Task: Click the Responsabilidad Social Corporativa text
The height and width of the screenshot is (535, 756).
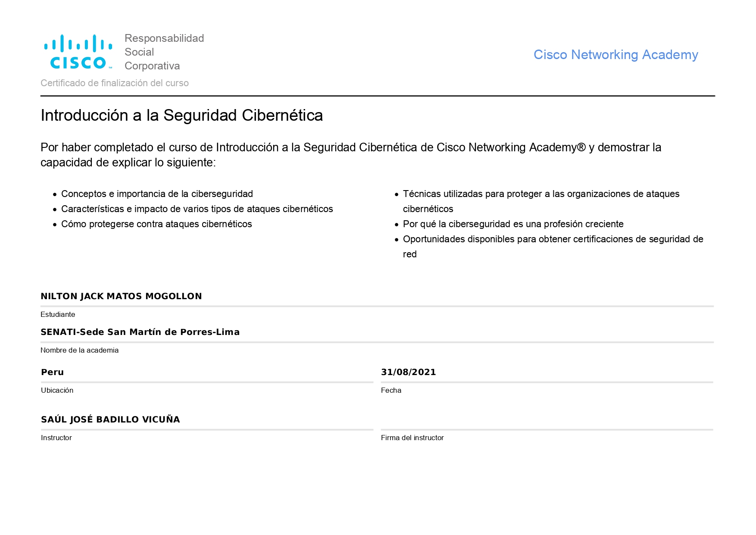Action: pyautogui.click(x=164, y=52)
